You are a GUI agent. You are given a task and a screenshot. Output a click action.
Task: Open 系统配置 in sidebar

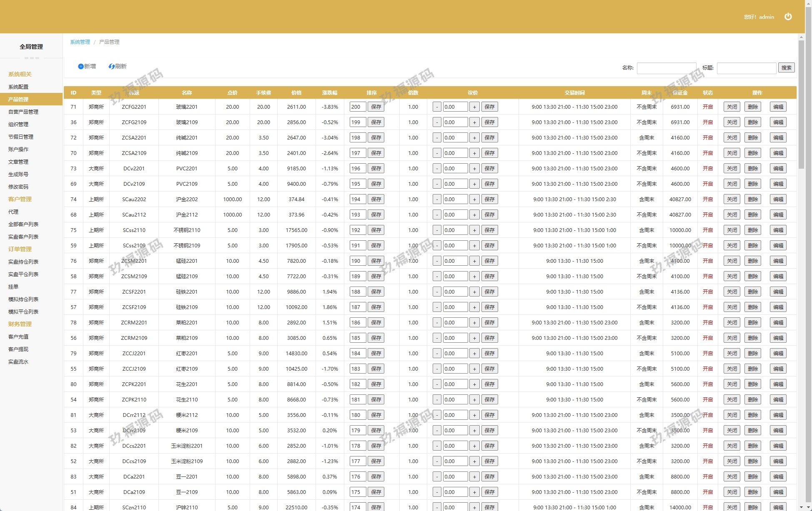coord(18,87)
